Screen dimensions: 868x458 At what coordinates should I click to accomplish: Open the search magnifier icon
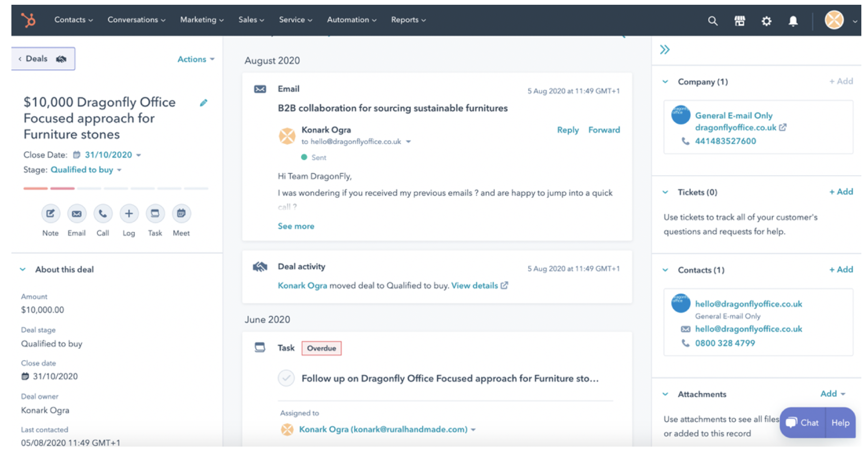713,20
